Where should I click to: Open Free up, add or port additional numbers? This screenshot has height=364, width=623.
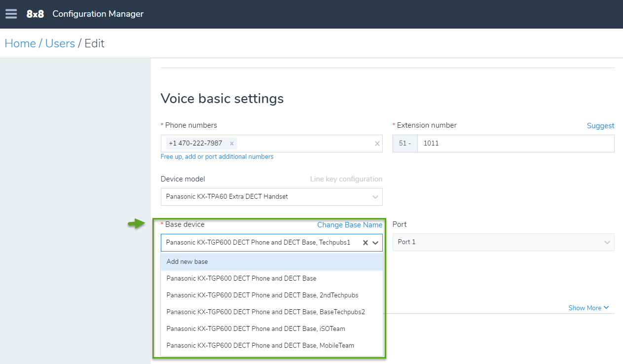click(217, 157)
